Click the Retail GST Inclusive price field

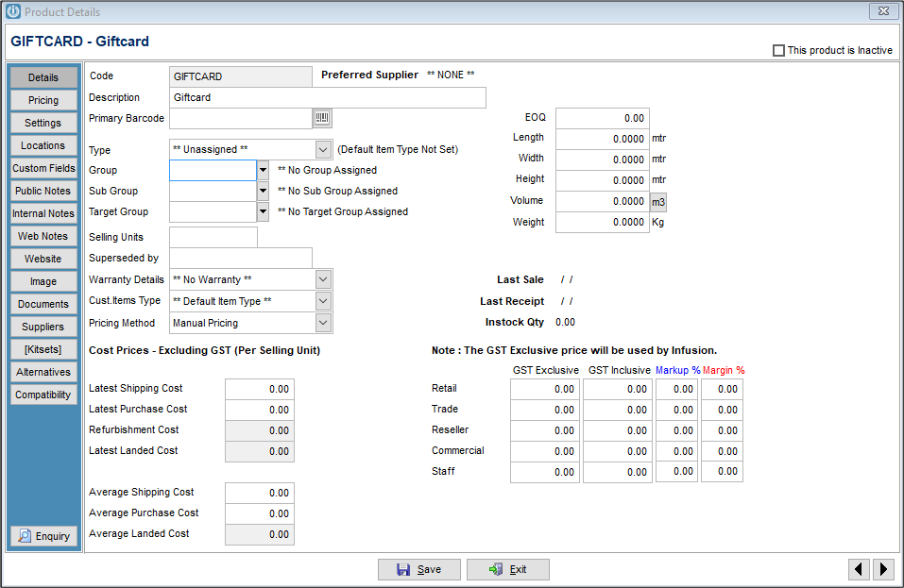[x=618, y=389]
